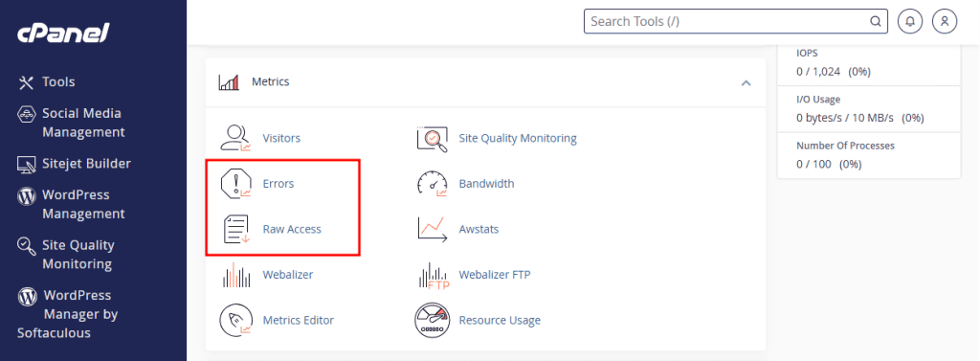Click the Webalizer FTP icon

(434, 275)
